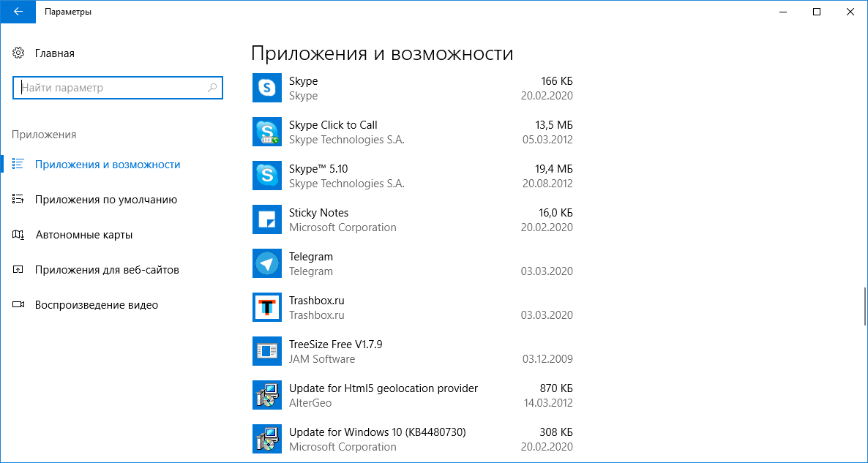Click the Приложения и возможности page heading
This screenshot has width=868, height=463.
coord(383,53)
